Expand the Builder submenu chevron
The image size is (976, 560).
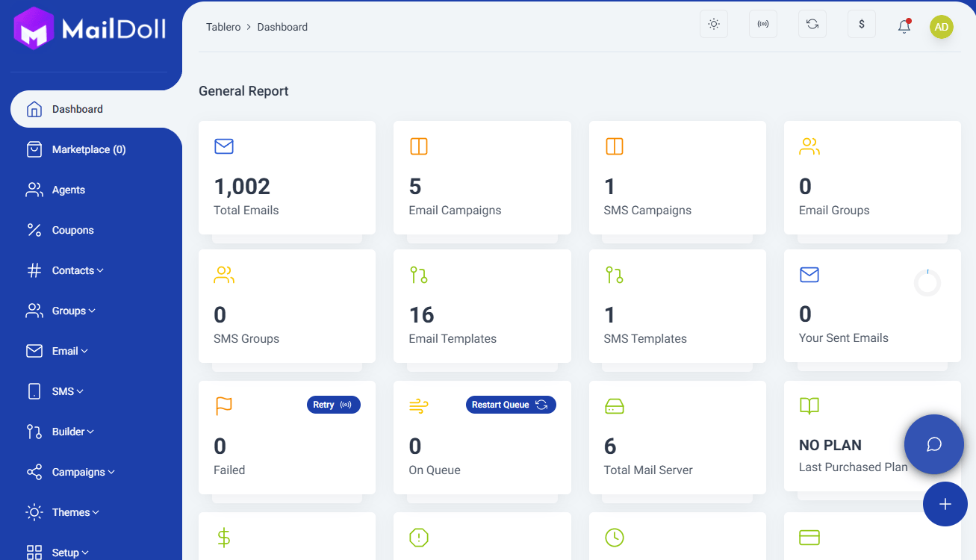click(90, 432)
